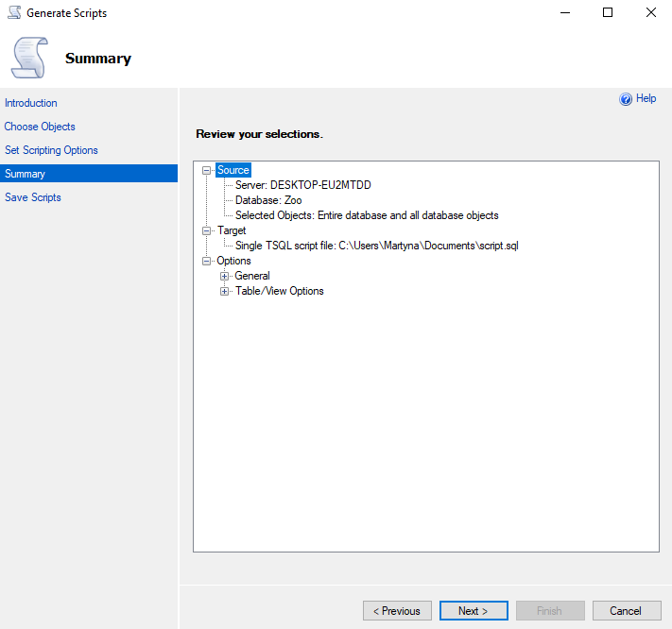Select the General tree item label
This screenshot has height=629, width=672.
(x=252, y=276)
